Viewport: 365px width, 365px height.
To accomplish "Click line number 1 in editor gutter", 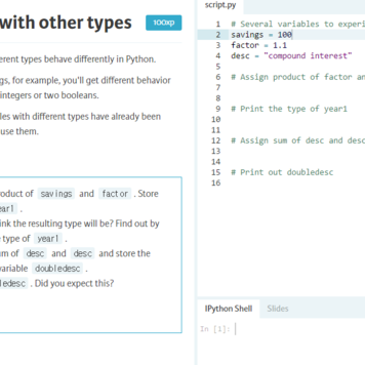I will (218, 24).
